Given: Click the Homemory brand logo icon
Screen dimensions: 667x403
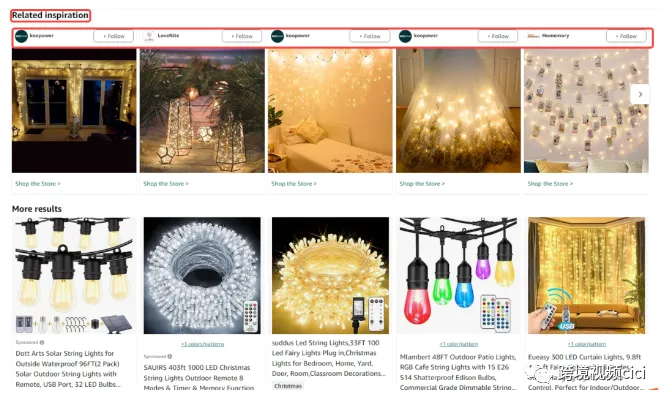Looking at the screenshot, I should tap(533, 36).
